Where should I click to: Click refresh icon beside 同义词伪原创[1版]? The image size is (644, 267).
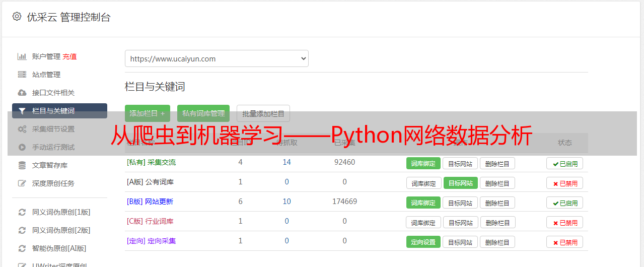click(x=22, y=212)
